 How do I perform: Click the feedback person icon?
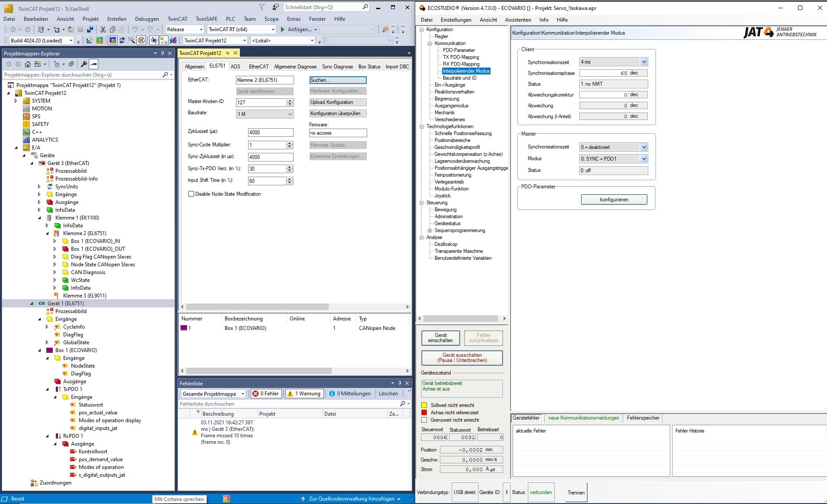coord(275,7)
